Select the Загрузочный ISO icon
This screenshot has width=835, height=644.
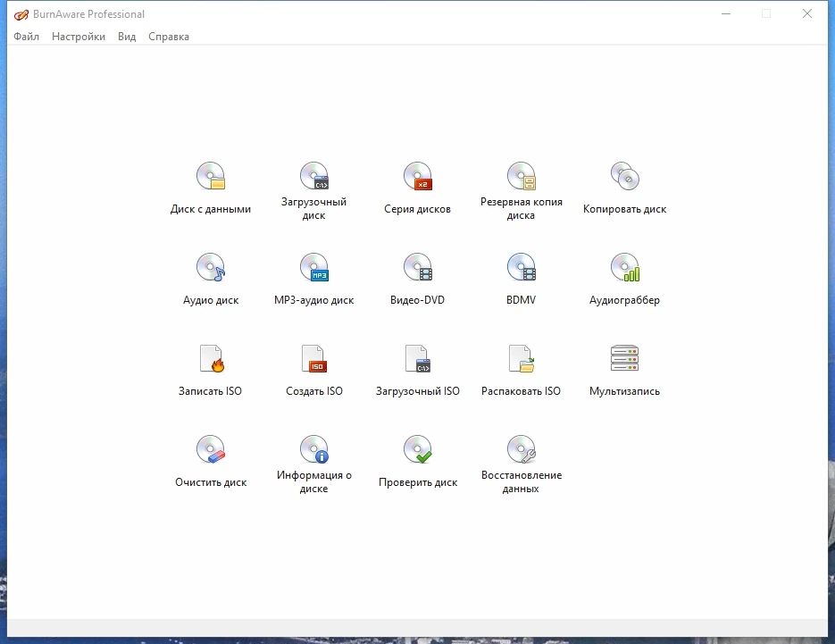418,358
